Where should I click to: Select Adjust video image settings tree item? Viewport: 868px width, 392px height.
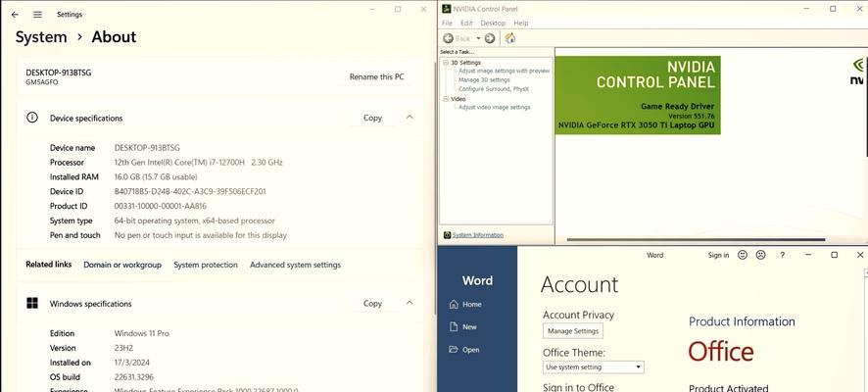coord(495,107)
